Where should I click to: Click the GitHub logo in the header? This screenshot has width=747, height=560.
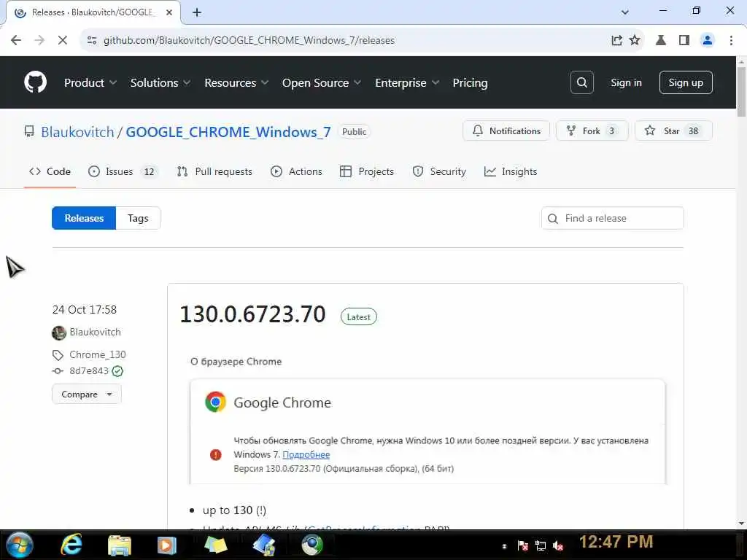pyautogui.click(x=35, y=82)
